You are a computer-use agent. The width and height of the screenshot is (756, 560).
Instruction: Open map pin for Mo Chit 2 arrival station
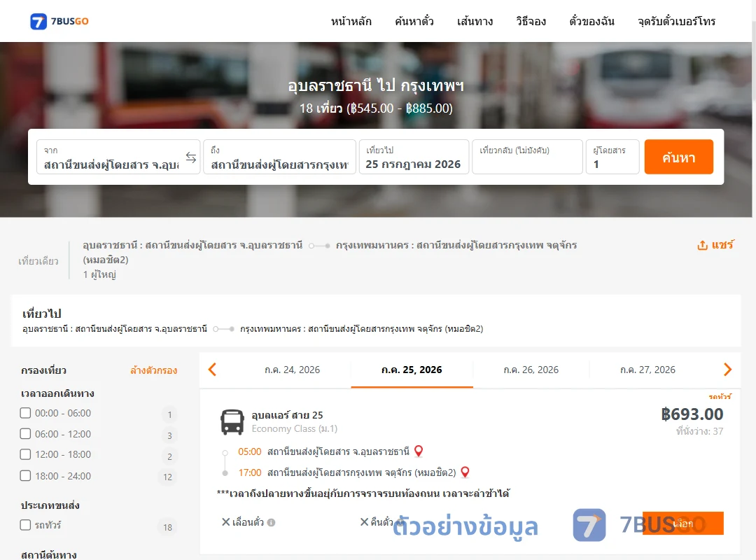click(465, 472)
